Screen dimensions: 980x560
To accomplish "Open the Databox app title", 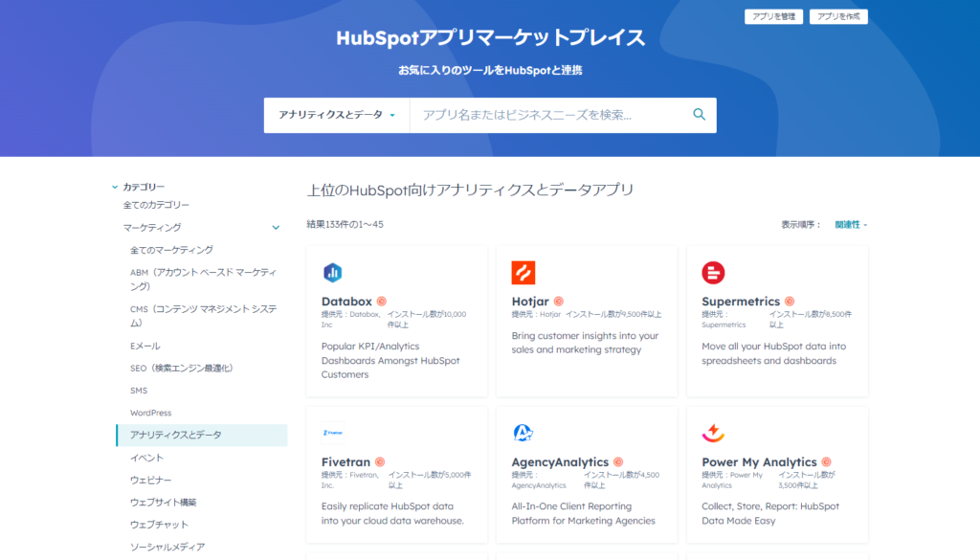I will [346, 302].
